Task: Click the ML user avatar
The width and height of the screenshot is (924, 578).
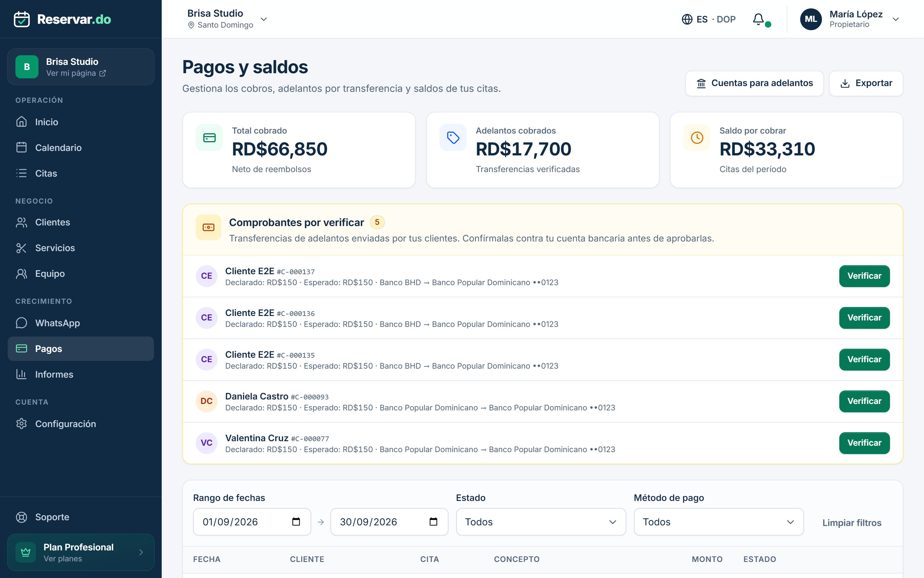Action: pyautogui.click(x=811, y=19)
